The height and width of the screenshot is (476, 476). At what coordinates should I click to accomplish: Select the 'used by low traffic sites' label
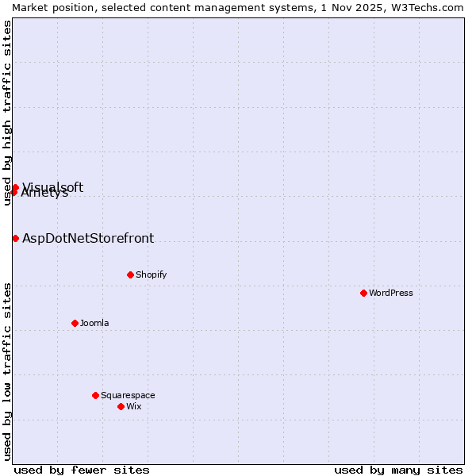pos(7,371)
